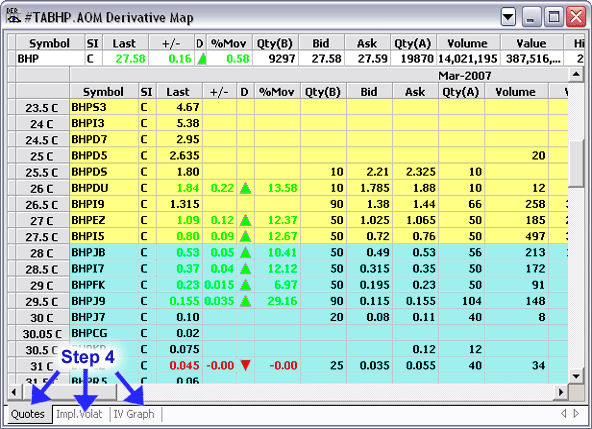Click bid price 1.025 for BHPEZ

(x=375, y=220)
